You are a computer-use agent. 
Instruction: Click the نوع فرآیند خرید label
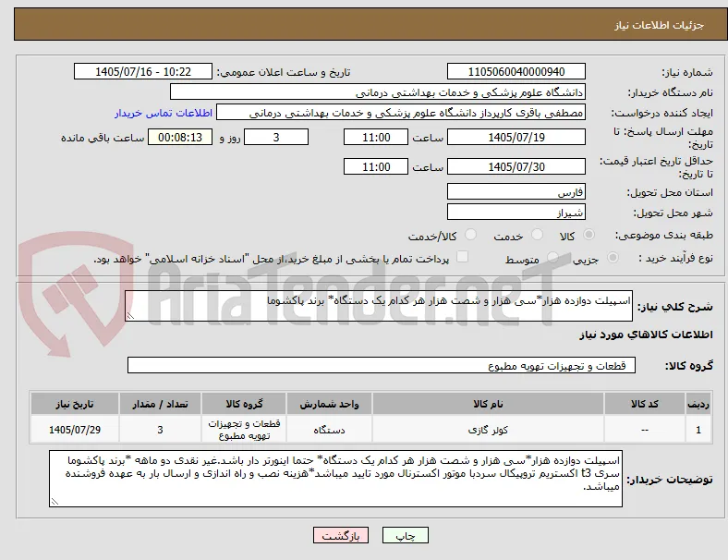click(x=675, y=258)
